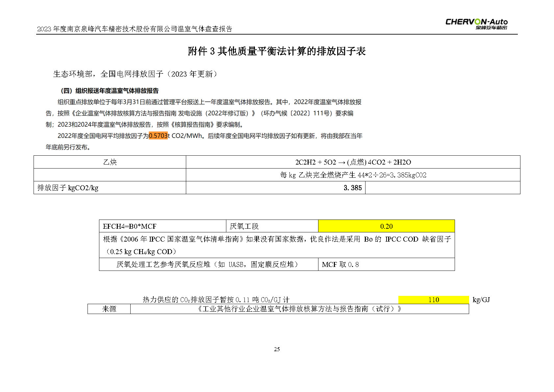Select the 来源 label cell
This screenshot has height=392, width=554.
click(x=109, y=309)
